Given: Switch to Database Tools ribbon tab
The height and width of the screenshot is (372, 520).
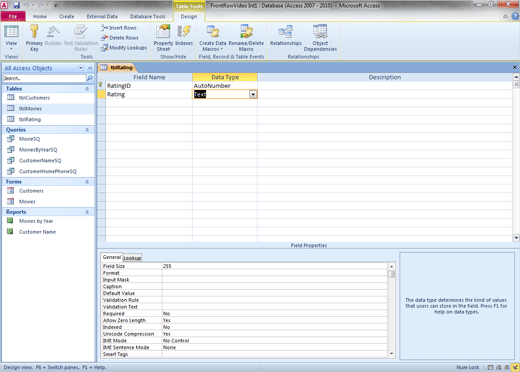Looking at the screenshot, I should coord(147,16).
